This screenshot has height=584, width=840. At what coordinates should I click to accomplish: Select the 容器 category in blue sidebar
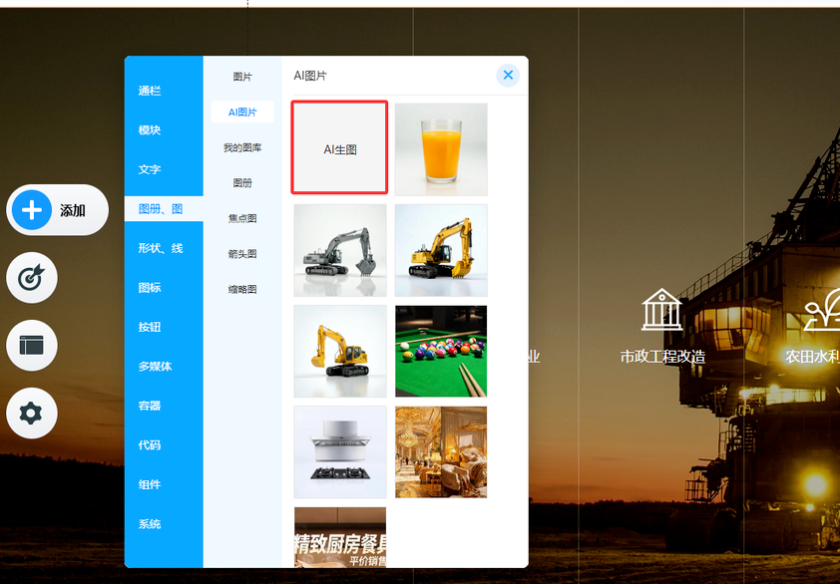(x=149, y=406)
